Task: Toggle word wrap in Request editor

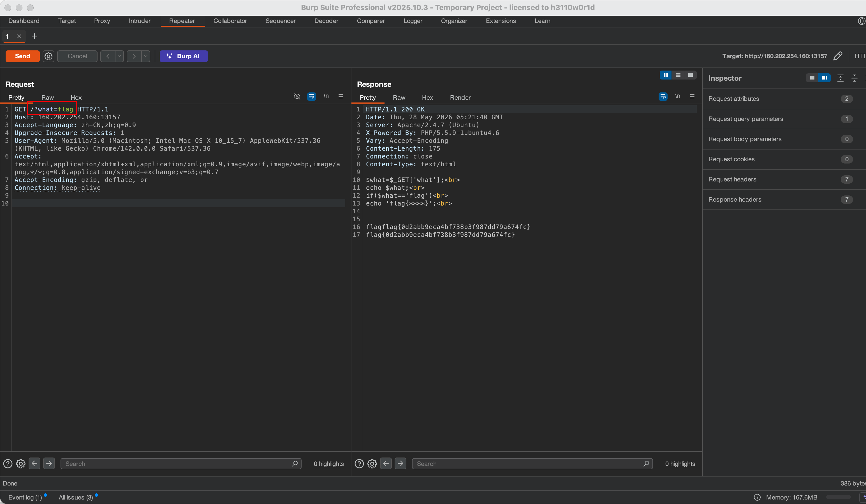Action: 312,97
